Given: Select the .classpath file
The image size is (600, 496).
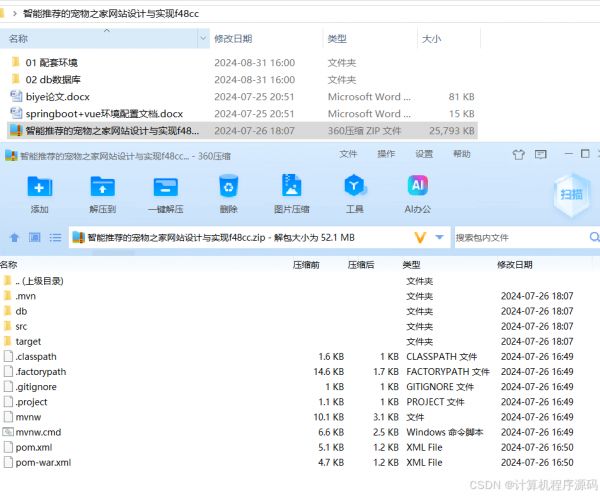Looking at the screenshot, I should 30,357.
